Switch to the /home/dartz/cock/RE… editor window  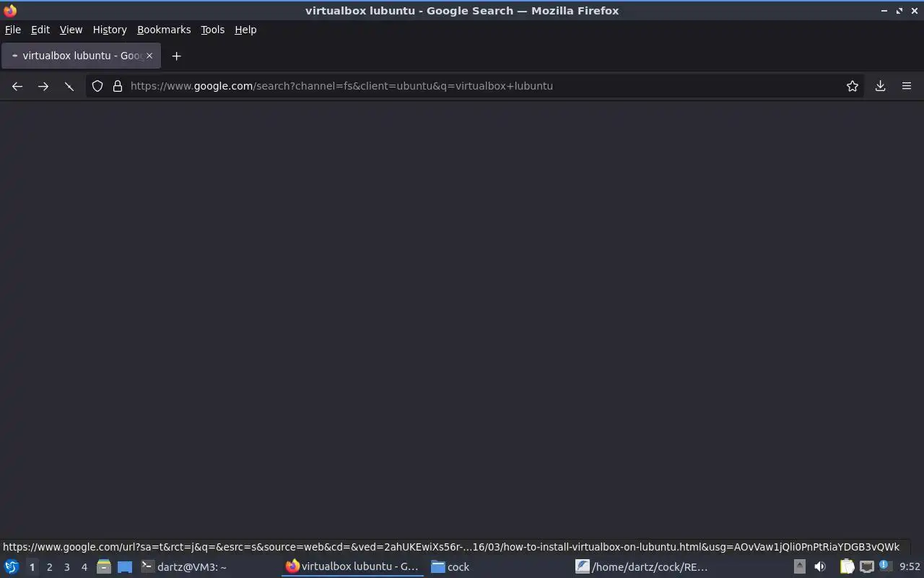pos(642,567)
